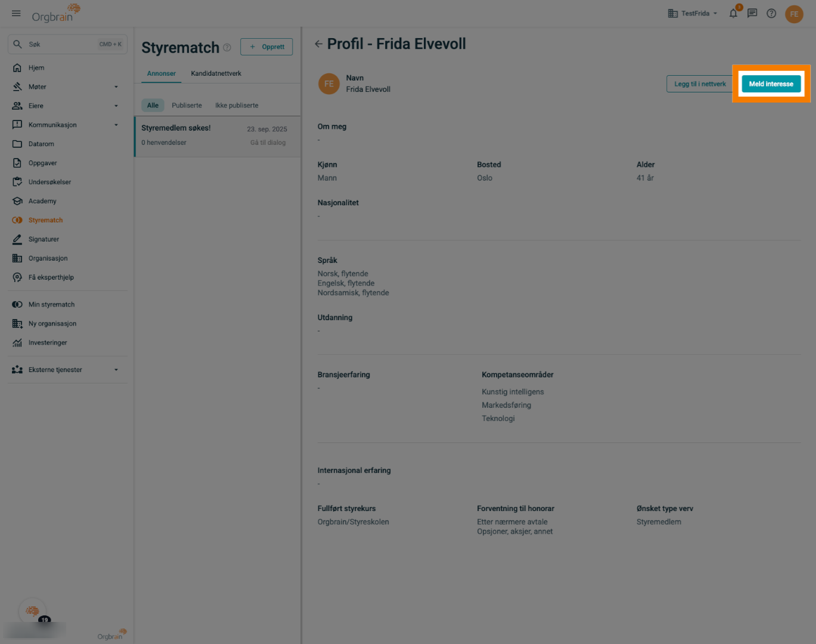The image size is (816, 644).
Task: Click the Academy graduation cap icon
Action: pos(17,202)
